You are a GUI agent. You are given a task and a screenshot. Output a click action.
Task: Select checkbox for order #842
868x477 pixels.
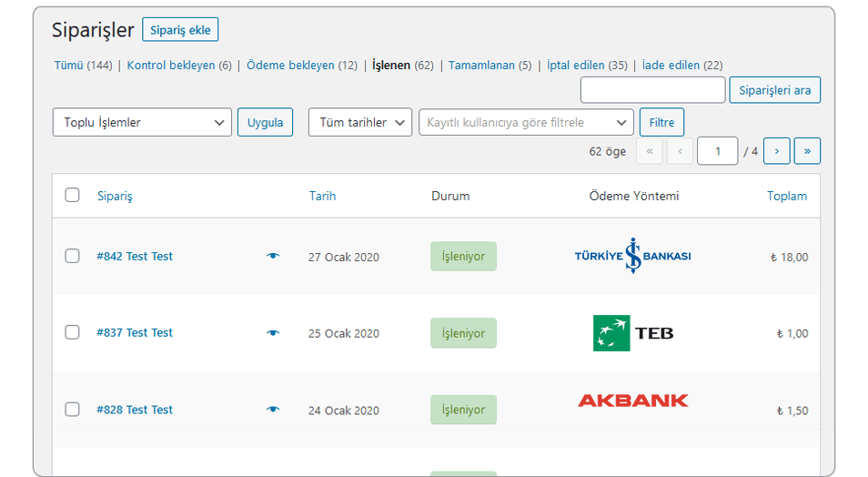click(x=72, y=256)
